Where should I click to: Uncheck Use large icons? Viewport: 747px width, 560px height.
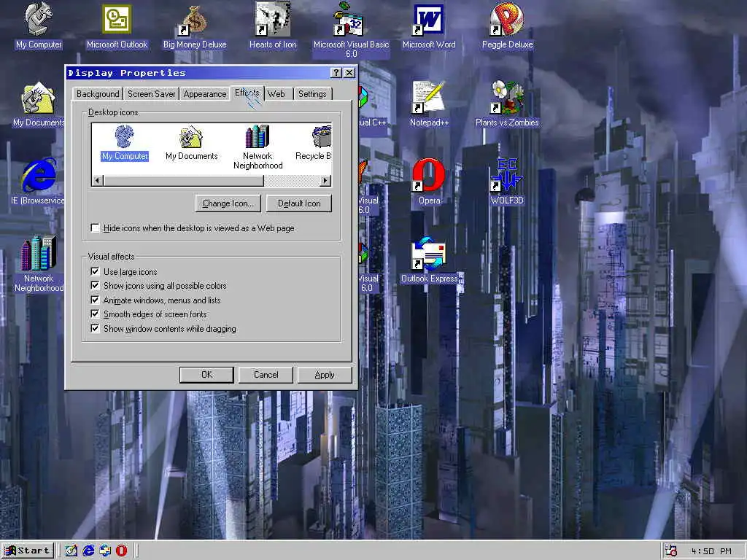click(x=124, y=271)
